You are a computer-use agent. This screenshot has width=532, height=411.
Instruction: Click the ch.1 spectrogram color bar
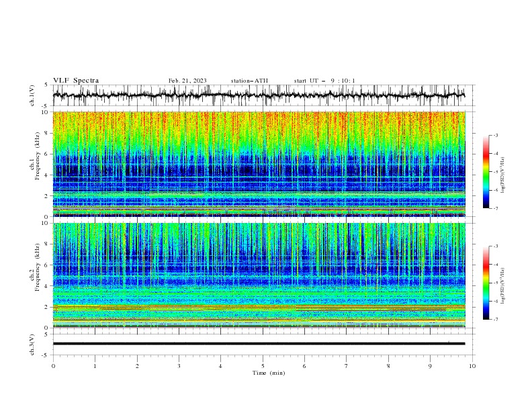coord(486,172)
